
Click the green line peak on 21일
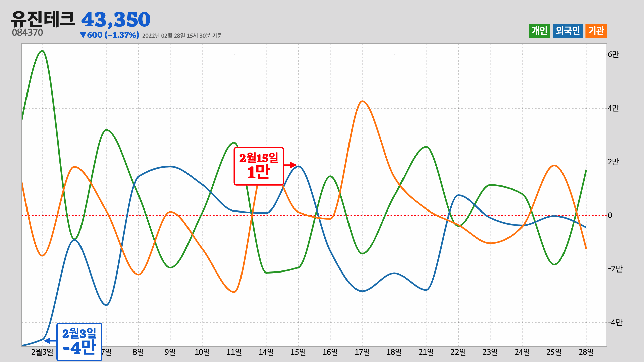(426, 147)
